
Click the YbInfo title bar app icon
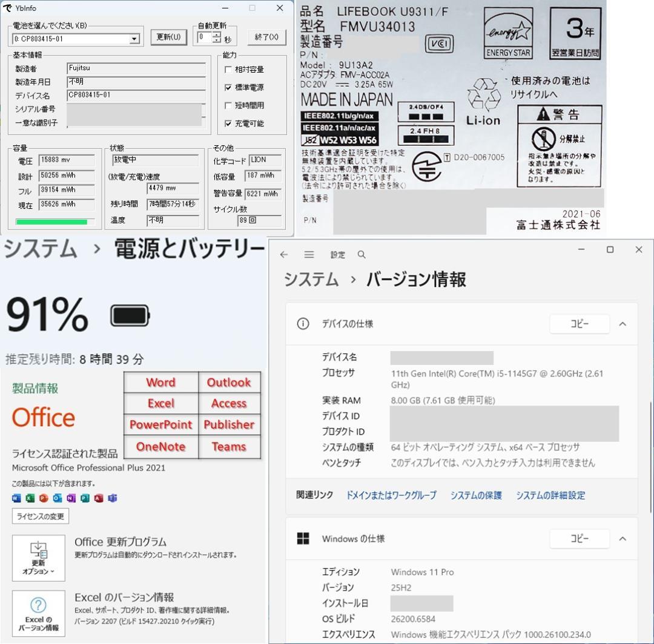point(7,8)
